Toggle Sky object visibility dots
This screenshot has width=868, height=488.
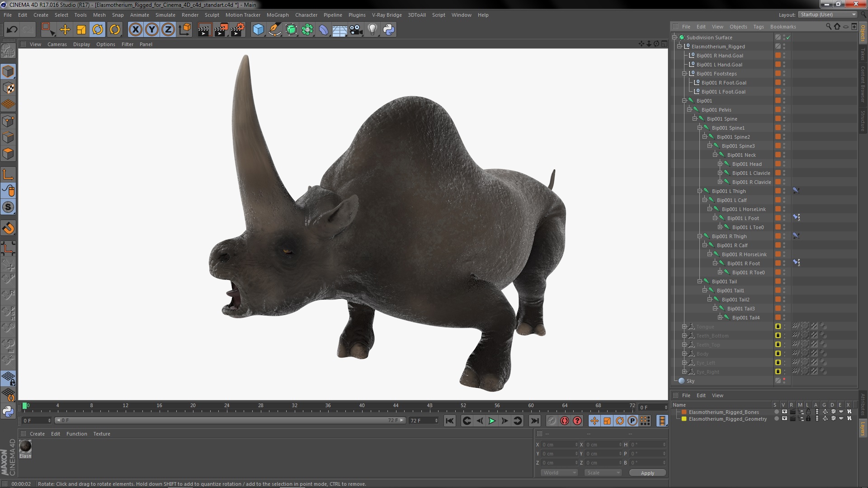click(x=784, y=381)
